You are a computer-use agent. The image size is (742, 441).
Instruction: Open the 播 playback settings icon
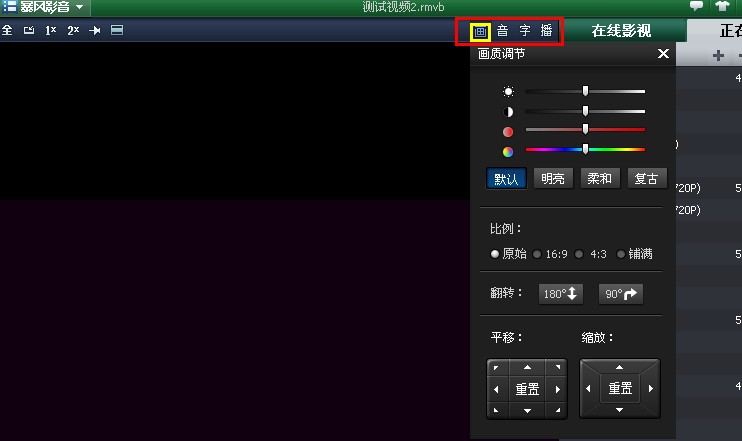pyautogui.click(x=547, y=31)
